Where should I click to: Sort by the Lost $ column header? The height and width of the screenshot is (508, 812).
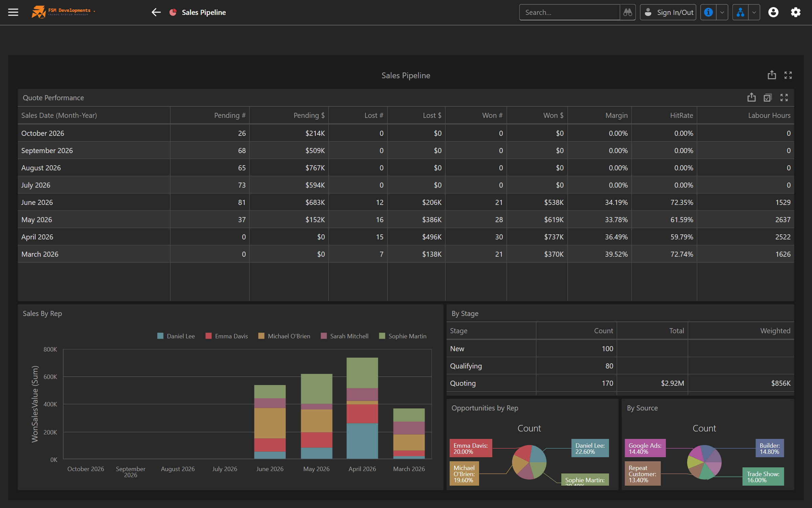(x=416, y=115)
